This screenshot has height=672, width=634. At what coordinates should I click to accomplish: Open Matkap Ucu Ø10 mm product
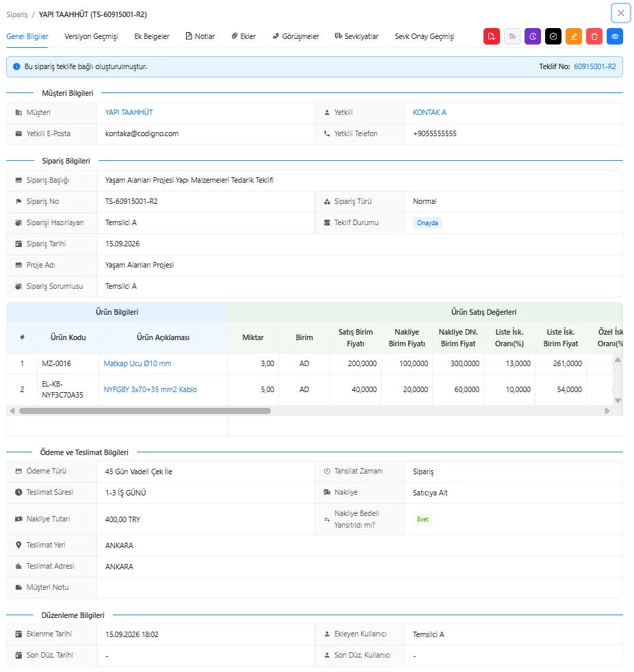pos(137,363)
